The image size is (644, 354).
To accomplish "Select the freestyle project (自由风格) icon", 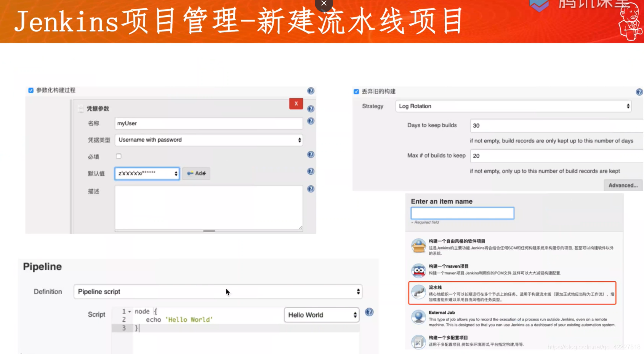I will (418, 246).
